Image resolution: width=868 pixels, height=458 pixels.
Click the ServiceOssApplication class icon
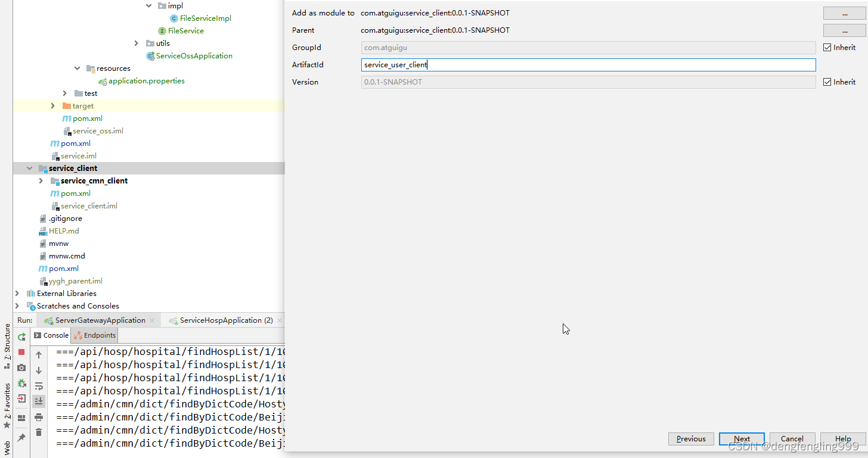click(x=150, y=56)
